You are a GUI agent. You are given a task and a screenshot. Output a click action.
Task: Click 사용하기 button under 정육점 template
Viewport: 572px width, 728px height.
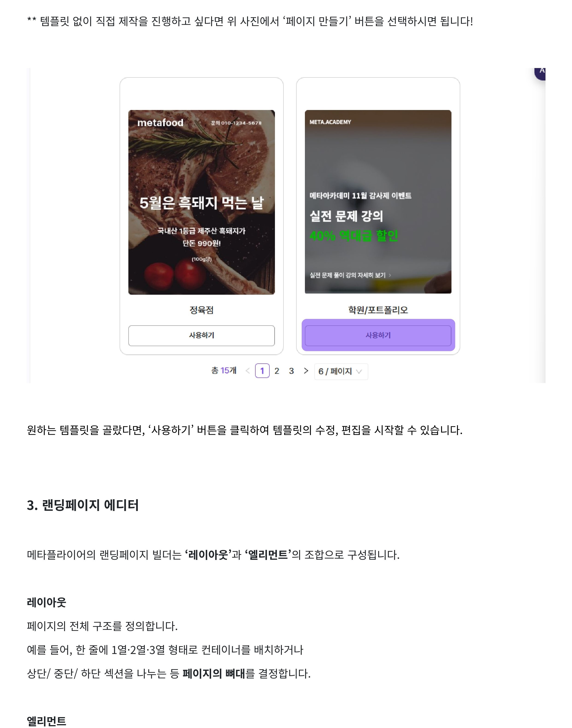coord(202,335)
